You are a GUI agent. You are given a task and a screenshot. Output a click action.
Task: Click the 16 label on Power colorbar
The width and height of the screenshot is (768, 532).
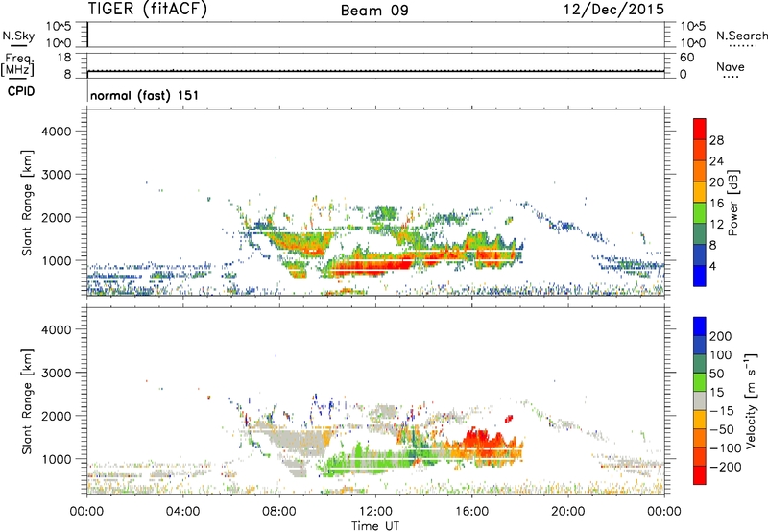point(716,204)
